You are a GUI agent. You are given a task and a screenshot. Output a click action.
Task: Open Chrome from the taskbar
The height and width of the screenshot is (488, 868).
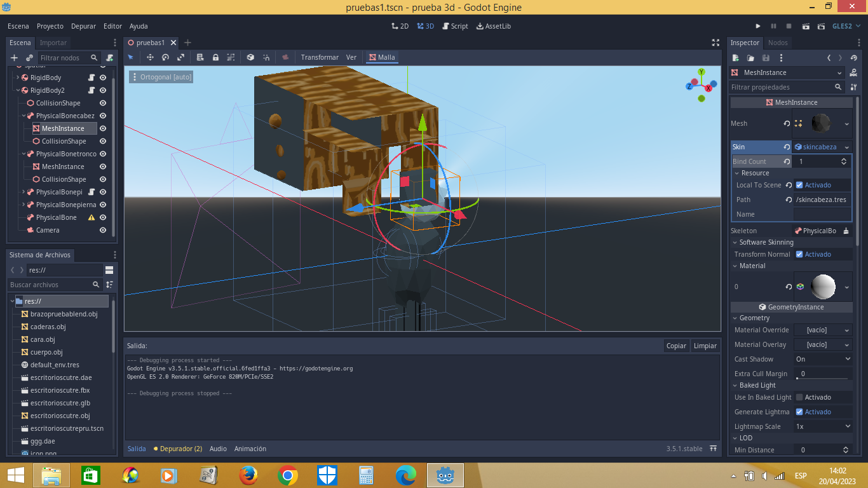pos(287,475)
